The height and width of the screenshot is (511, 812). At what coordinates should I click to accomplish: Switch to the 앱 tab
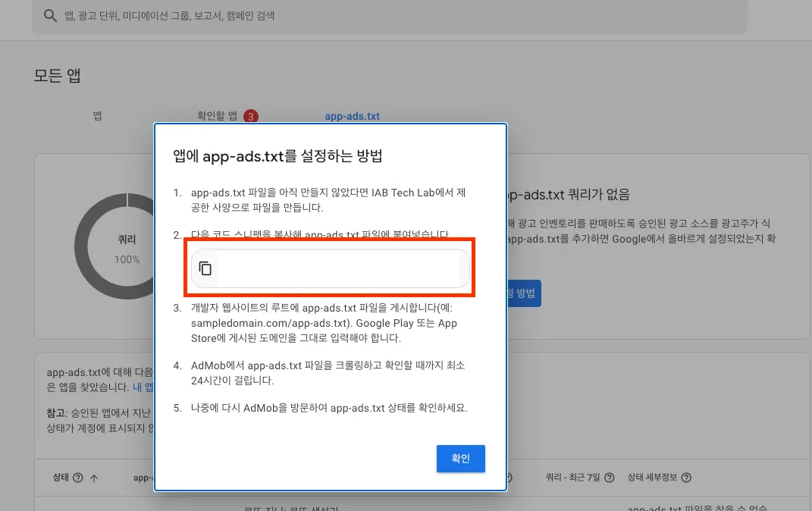(x=97, y=116)
